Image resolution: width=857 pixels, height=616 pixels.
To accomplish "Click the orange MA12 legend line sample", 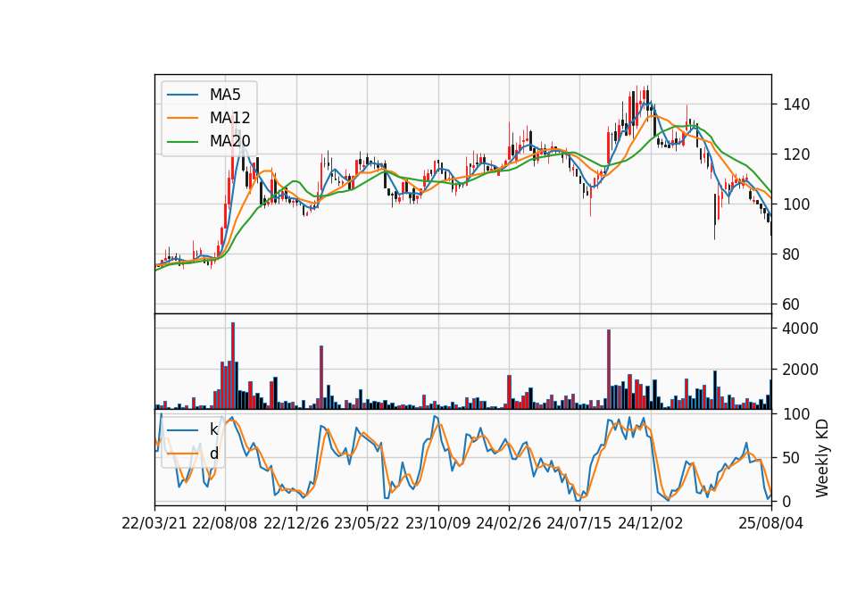I will [182, 118].
